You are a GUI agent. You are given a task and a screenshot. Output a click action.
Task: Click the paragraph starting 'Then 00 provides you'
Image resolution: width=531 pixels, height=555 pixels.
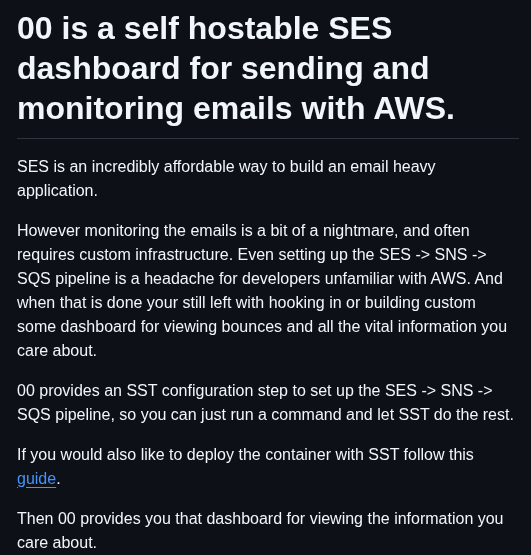260,530
